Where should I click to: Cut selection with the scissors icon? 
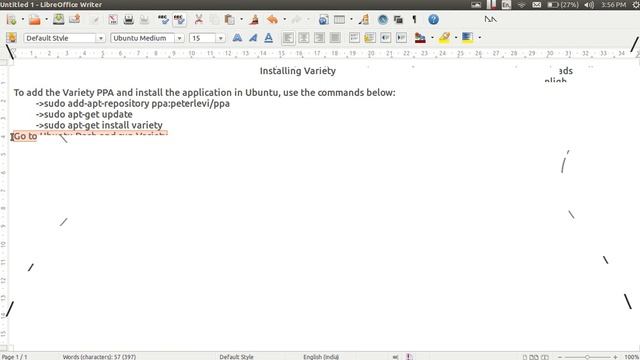(198, 20)
